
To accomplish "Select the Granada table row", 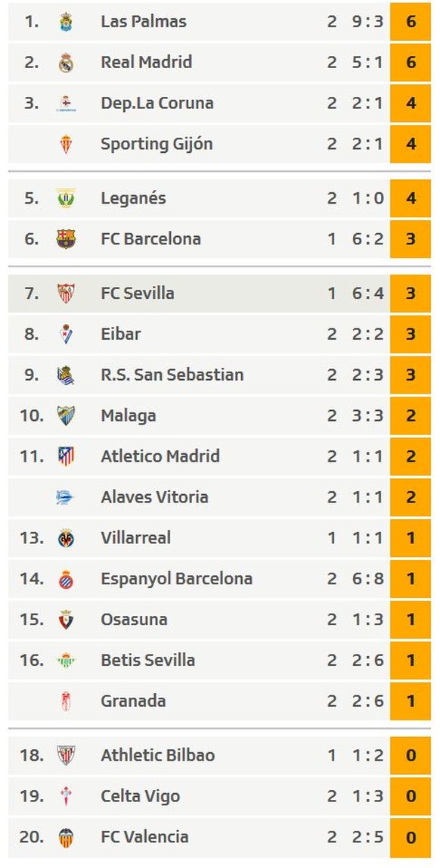I will [x=219, y=701].
